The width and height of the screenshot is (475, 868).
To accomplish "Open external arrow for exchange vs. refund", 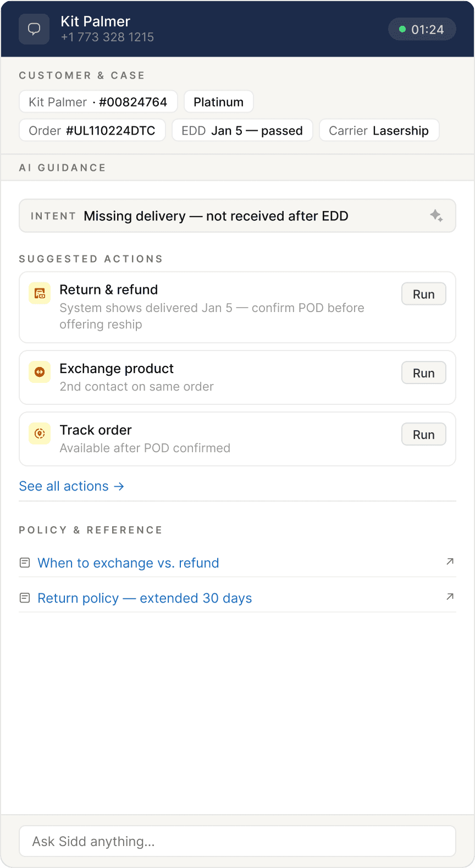I will tap(450, 561).
